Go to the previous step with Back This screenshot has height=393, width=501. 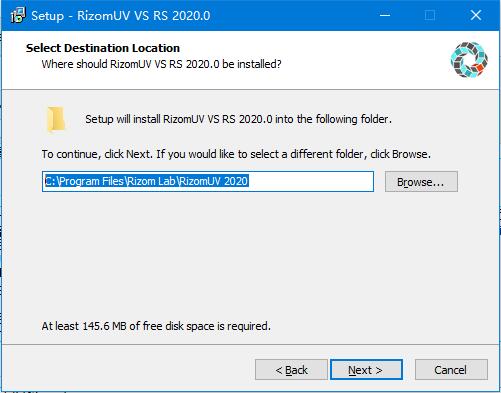(291, 370)
